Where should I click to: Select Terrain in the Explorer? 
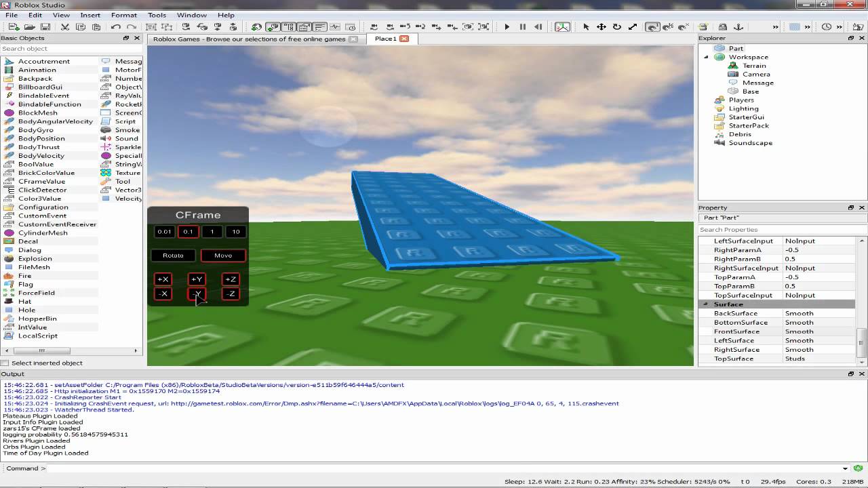point(754,66)
